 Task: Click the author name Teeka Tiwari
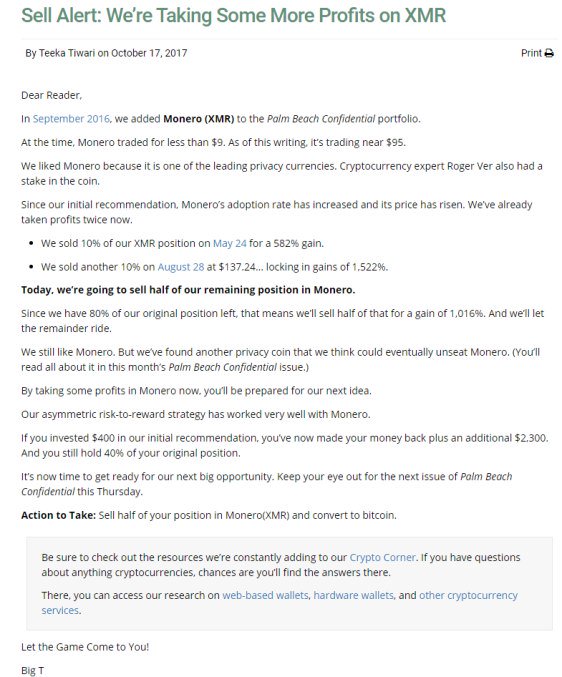pos(67,53)
